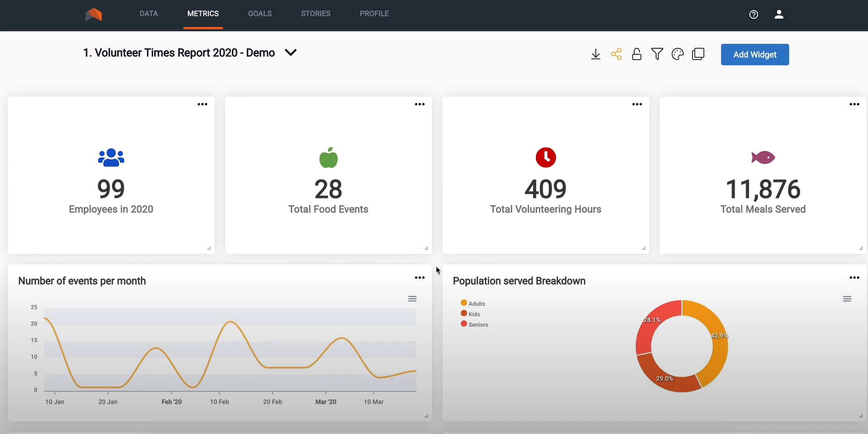Click the Add Widget button
Viewport: 868px width, 434px height.
coord(754,54)
